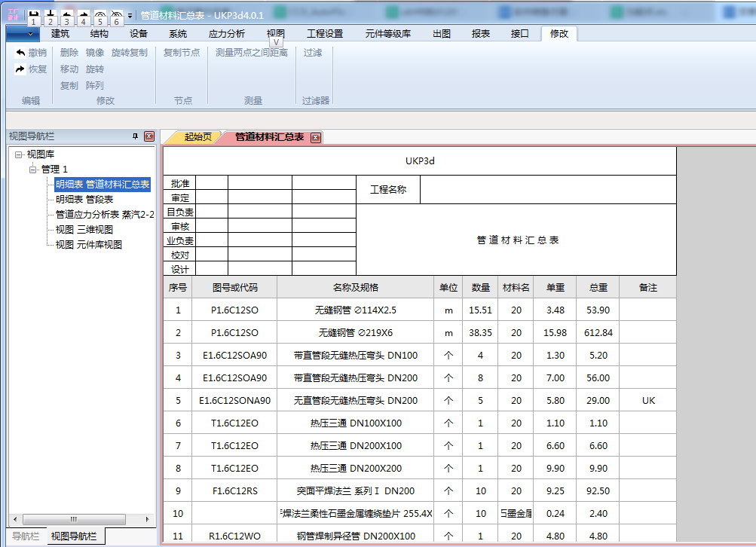This screenshot has width=756, height=547.
Task: Click the Redo (恢复) arrow icon
Action: point(20,69)
